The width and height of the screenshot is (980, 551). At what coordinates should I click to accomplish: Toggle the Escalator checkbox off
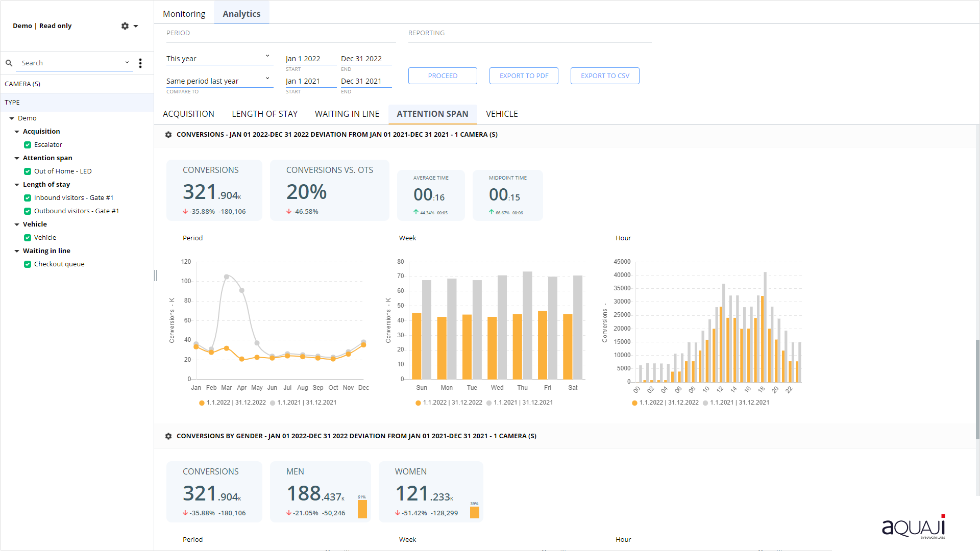pos(27,145)
